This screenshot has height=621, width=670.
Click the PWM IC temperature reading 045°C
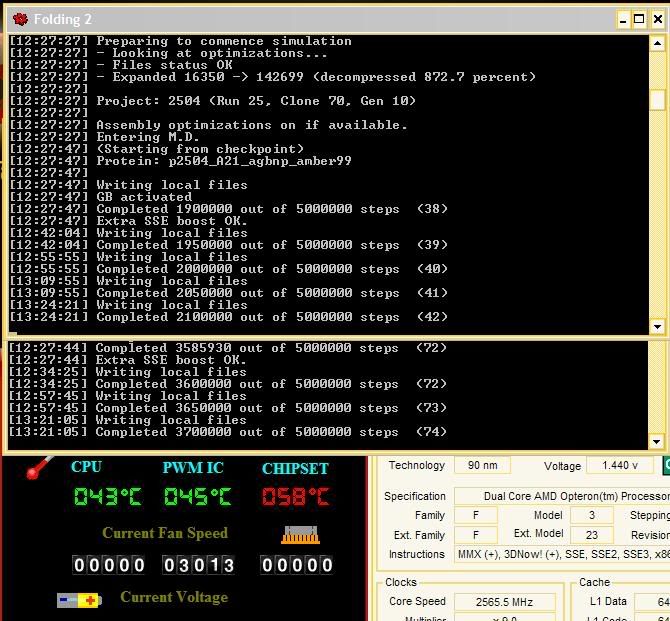tap(198, 497)
